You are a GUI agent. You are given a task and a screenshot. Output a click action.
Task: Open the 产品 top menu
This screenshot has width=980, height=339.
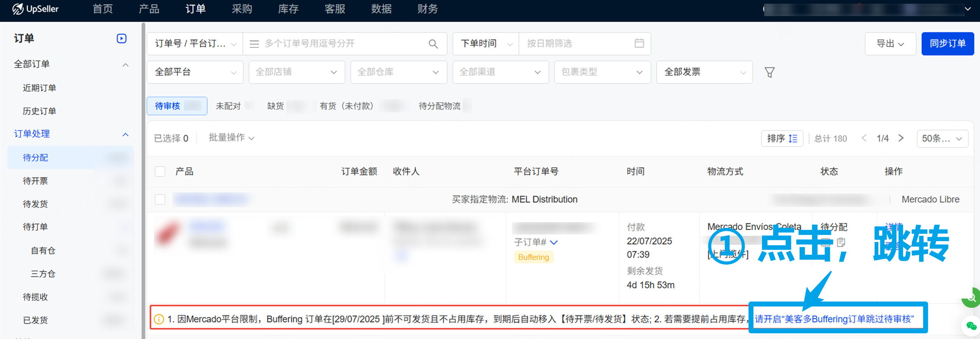[149, 9]
